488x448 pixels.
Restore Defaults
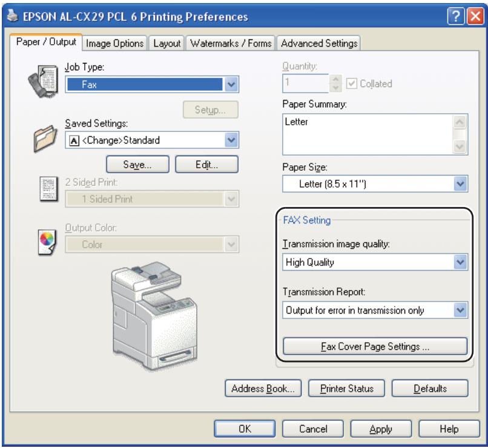(430, 388)
